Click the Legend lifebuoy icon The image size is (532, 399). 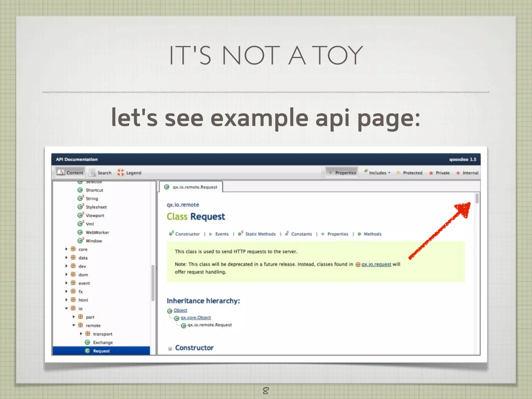pos(121,172)
